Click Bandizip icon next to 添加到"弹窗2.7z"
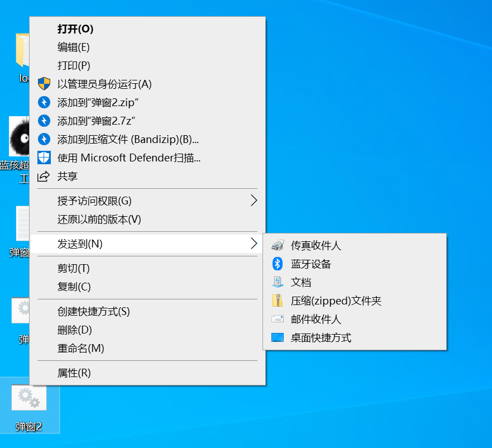The height and width of the screenshot is (448, 492). 44,121
